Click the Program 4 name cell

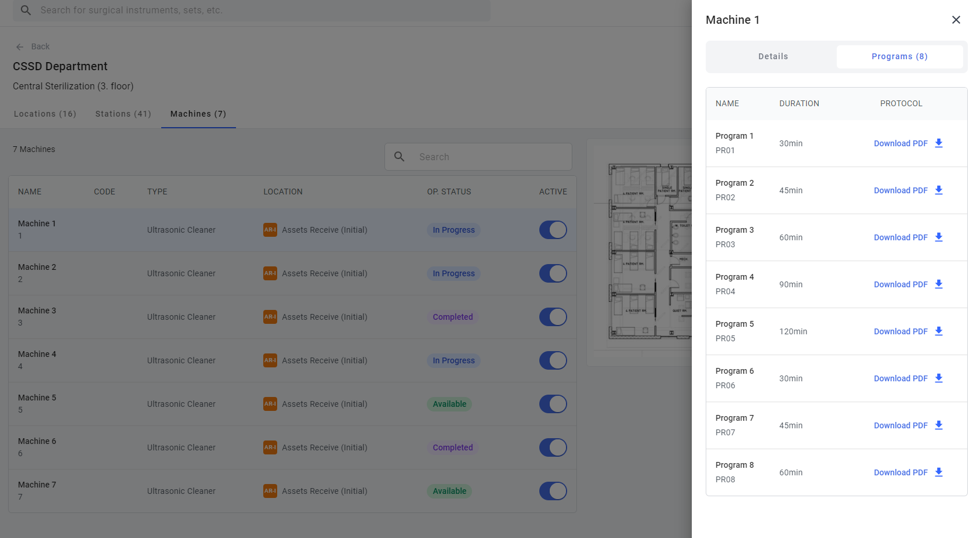pos(735,277)
